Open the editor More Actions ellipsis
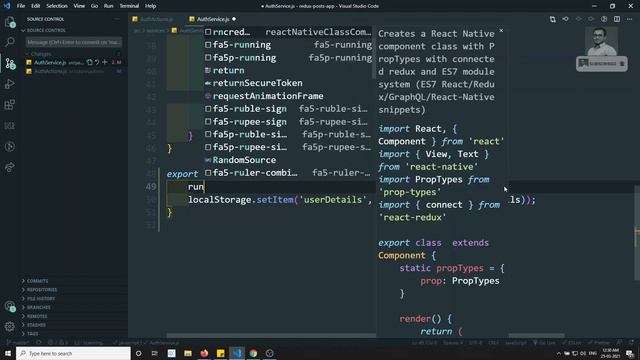Screen dimensions: 640x360 pyautogui.click(x=629, y=19)
